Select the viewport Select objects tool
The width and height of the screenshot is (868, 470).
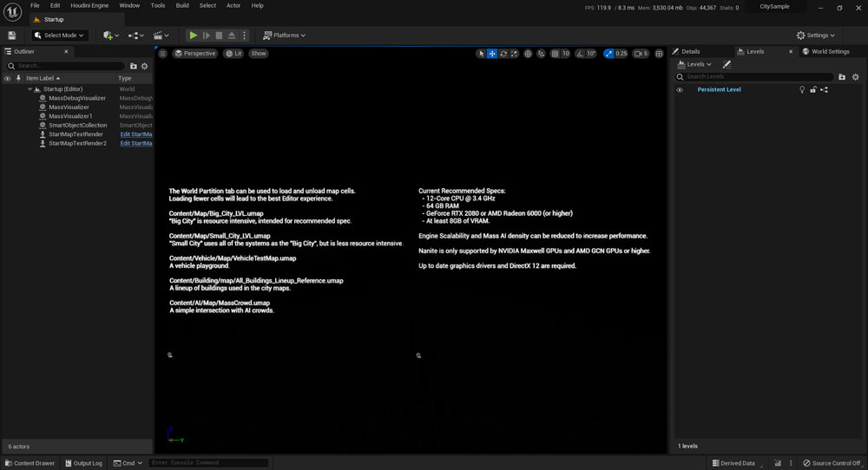coord(481,54)
